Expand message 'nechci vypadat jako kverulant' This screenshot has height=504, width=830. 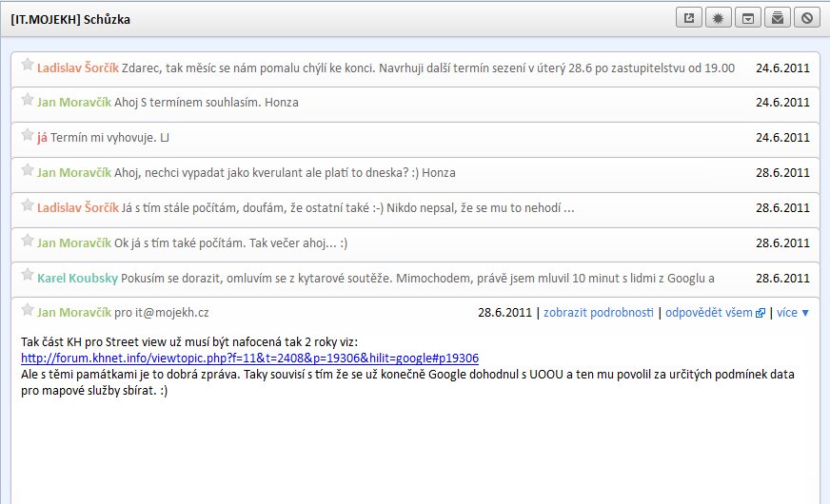coord(416,174)
